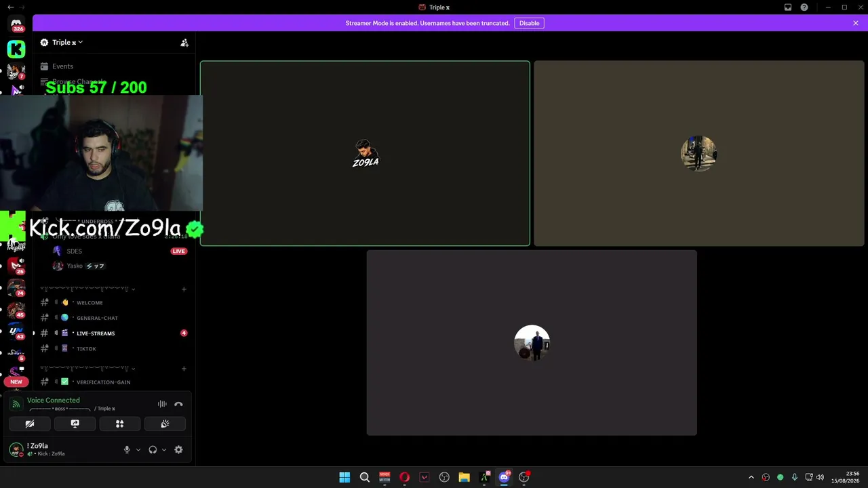This screenshot has height=488, width=868.
Task: Open the soundboard
Action: click(165, 424)
